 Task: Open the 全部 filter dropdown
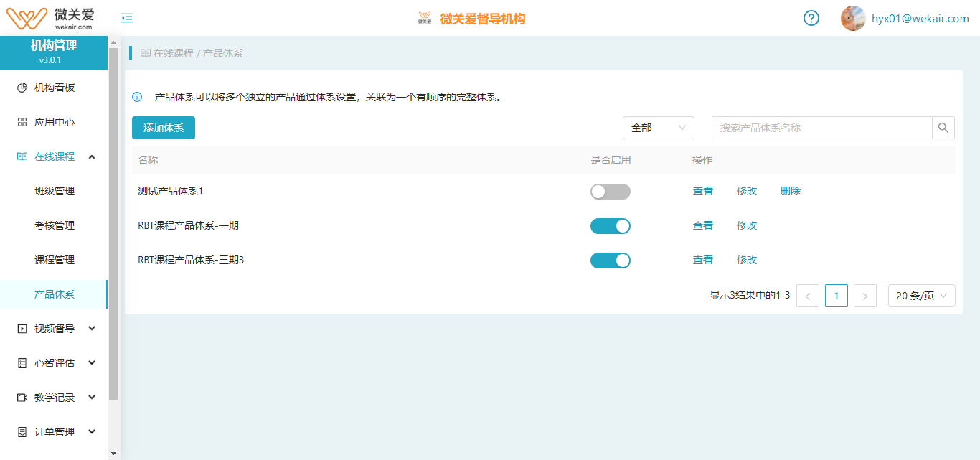(658, 128)
